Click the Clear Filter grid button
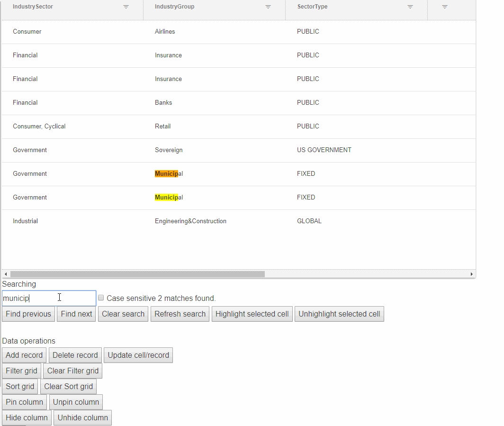This screenshot has width=504, height=426. (73, 371)
